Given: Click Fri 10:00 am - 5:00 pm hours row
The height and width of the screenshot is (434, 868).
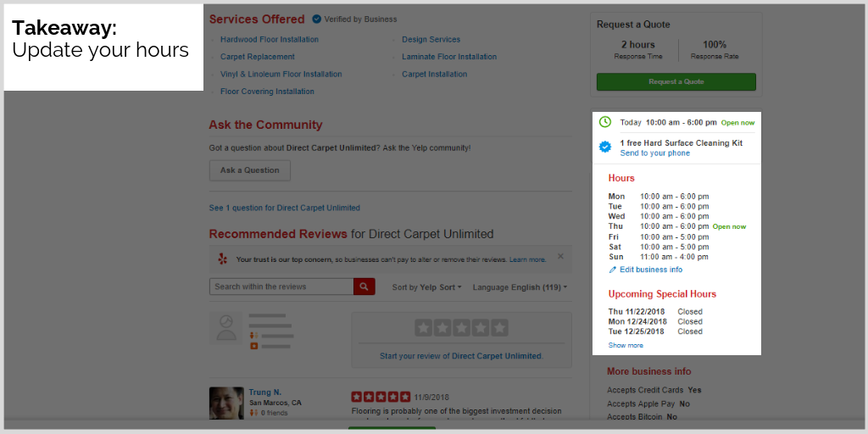Looking at the screenshot, I should coord(659,237).
